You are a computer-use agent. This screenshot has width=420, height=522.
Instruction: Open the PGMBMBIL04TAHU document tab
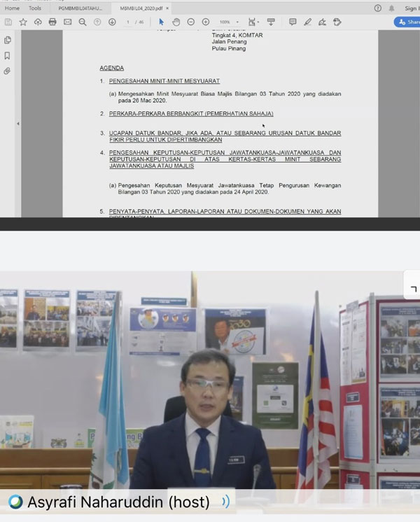[80, 8]
